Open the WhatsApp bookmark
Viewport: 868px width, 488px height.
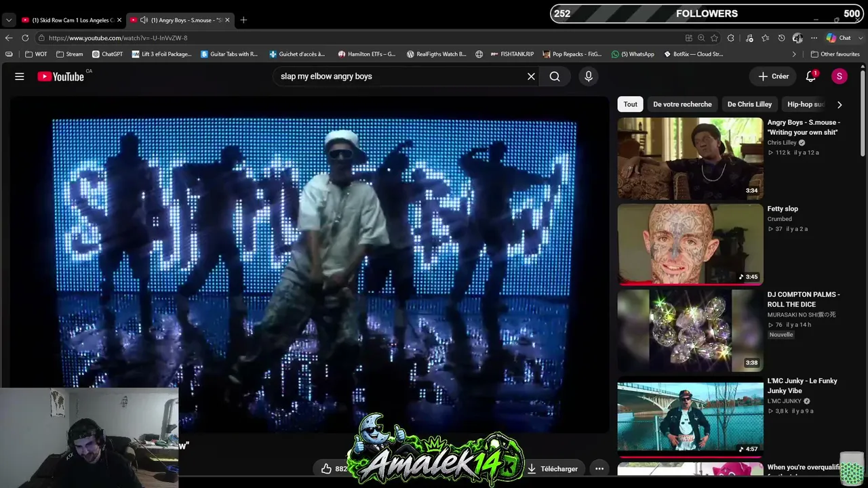(x=633, y=54)
